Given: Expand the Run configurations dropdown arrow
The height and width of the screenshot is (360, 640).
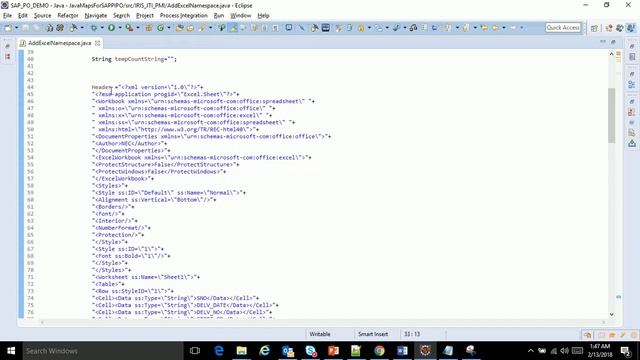Looking at the screenshot, I should tap(120, 28).
